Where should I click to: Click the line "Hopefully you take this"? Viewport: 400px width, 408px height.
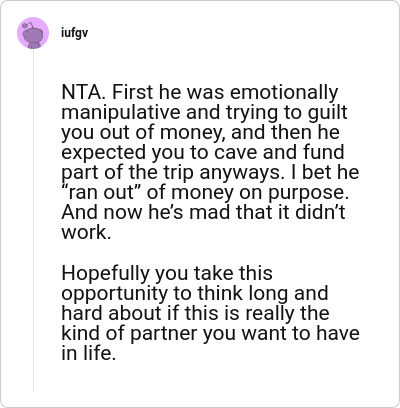point(167,273)
